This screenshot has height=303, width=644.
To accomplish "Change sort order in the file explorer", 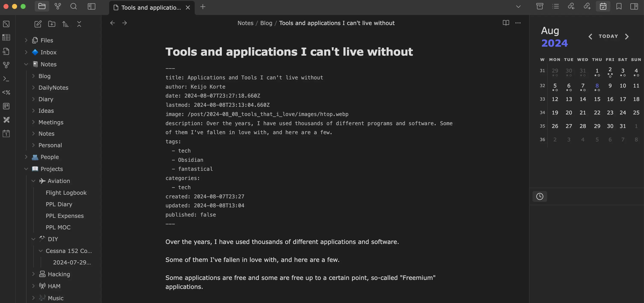I will click(x=65, y=24).
